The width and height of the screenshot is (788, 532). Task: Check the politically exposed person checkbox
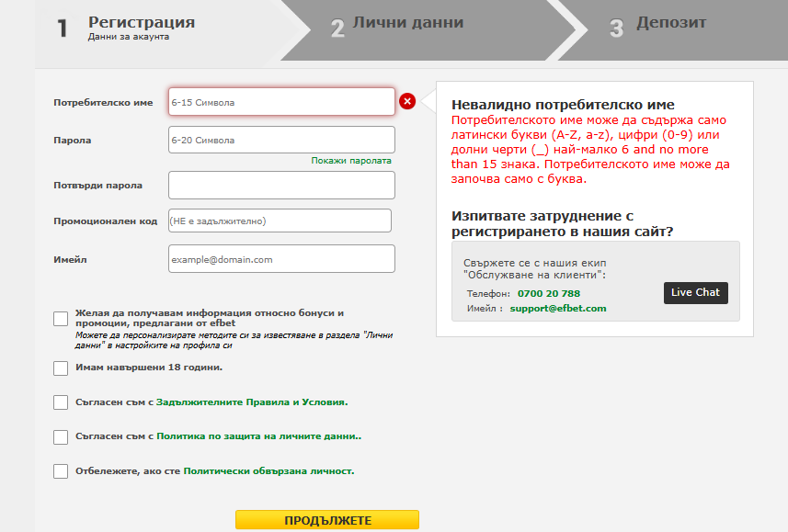click(60, 473)
